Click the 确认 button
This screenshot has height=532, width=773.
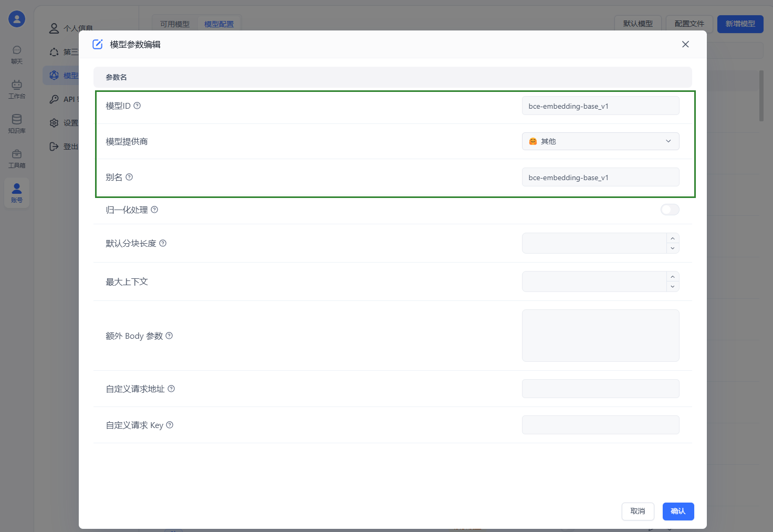678,512
